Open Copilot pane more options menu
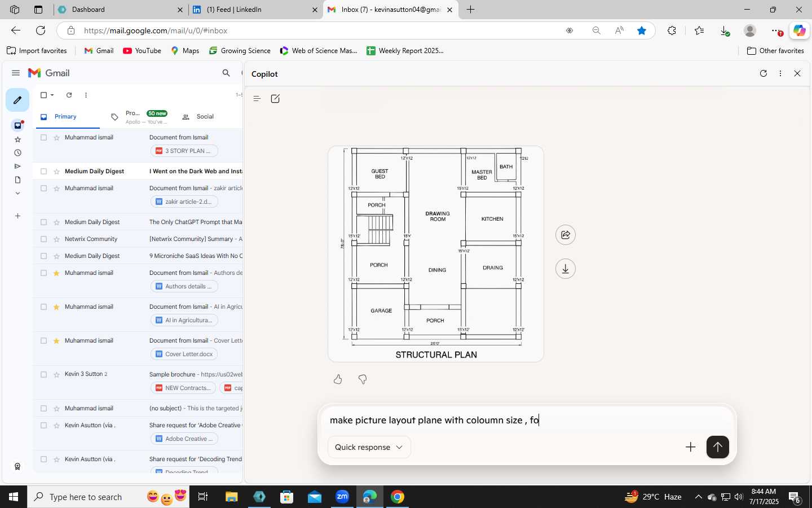Viewport: 812px width, 508px height. pos(780,73)
